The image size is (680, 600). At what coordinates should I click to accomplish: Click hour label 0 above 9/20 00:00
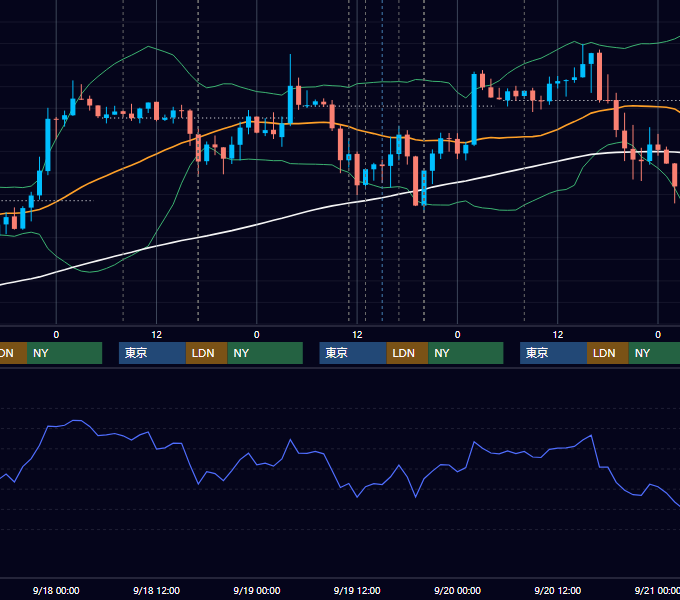[x=457, y=335]
